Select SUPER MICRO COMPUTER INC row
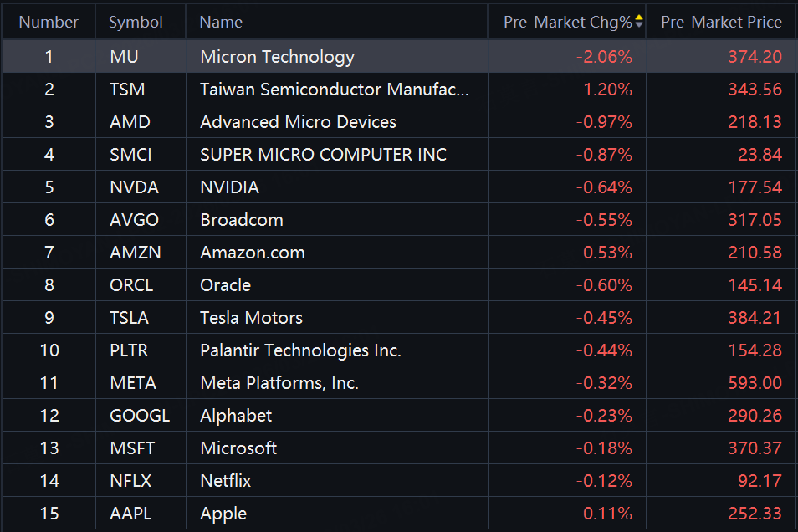 (323, 155)
